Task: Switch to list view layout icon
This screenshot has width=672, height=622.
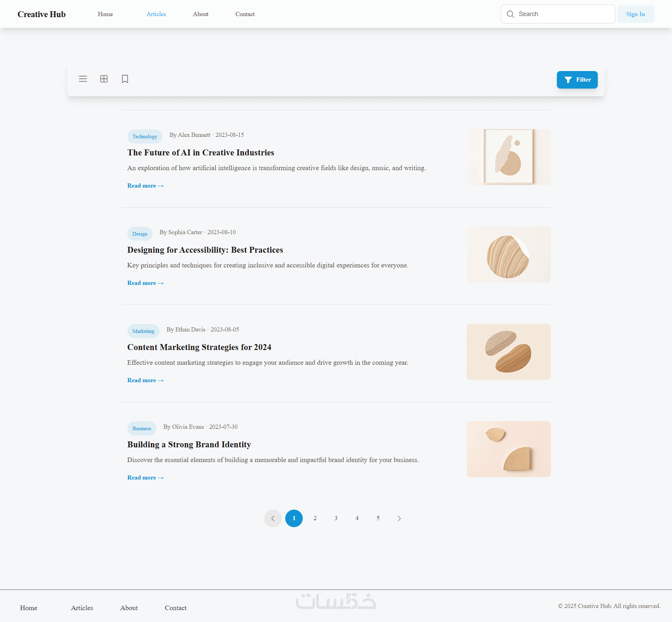Action: point(83,79)
